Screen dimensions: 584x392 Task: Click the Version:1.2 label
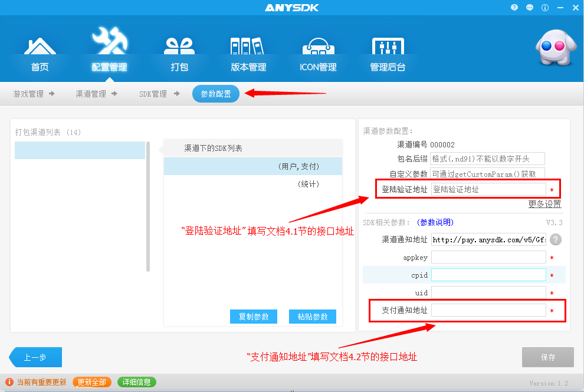(x=549, y=383)
